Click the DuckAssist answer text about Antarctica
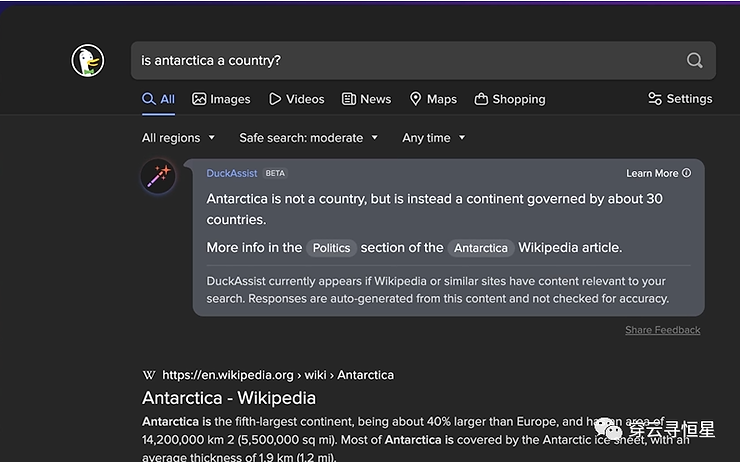 [x=434, y=209]
